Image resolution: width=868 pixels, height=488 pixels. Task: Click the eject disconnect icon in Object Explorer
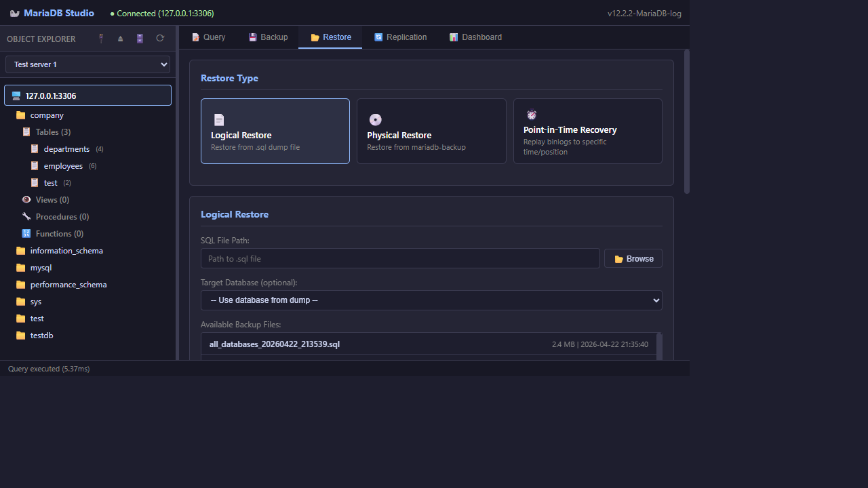[x=121, y=39]
